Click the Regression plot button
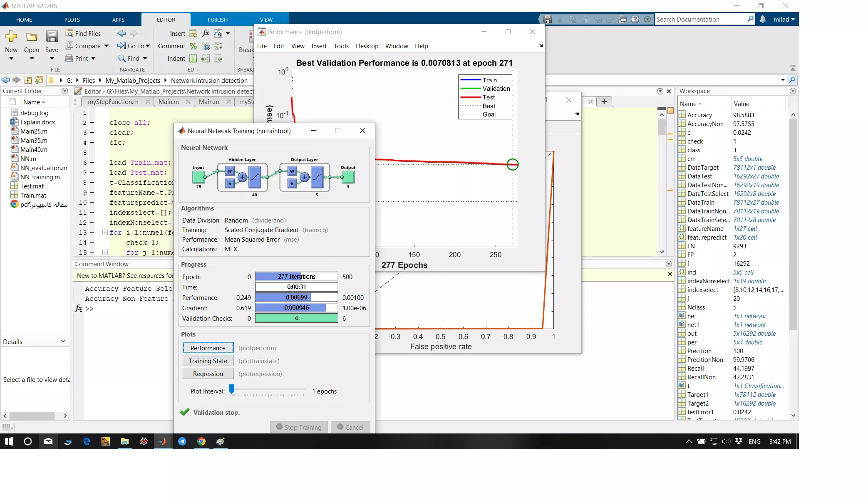Image resolution: width=868 pixels, height=500 pixels. [x=208, y=374]
